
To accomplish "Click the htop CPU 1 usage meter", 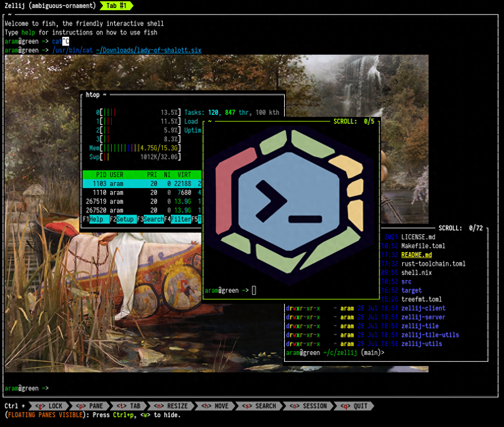I will pos(138,122).
